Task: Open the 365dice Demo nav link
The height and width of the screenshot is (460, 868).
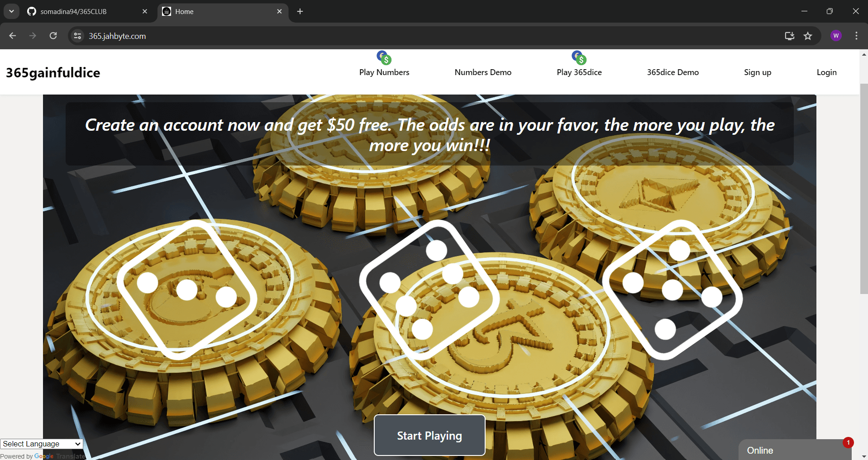Action: 673,72
